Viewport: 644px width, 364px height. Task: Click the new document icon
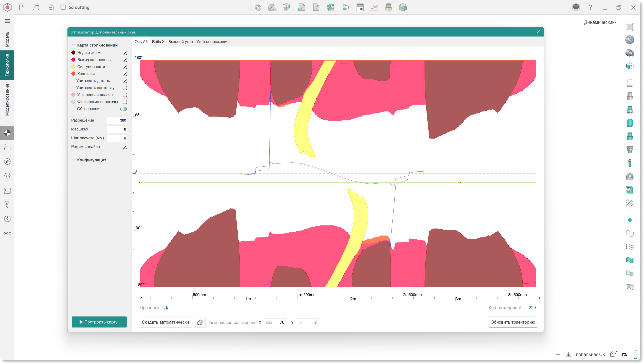tap(22, 7)
